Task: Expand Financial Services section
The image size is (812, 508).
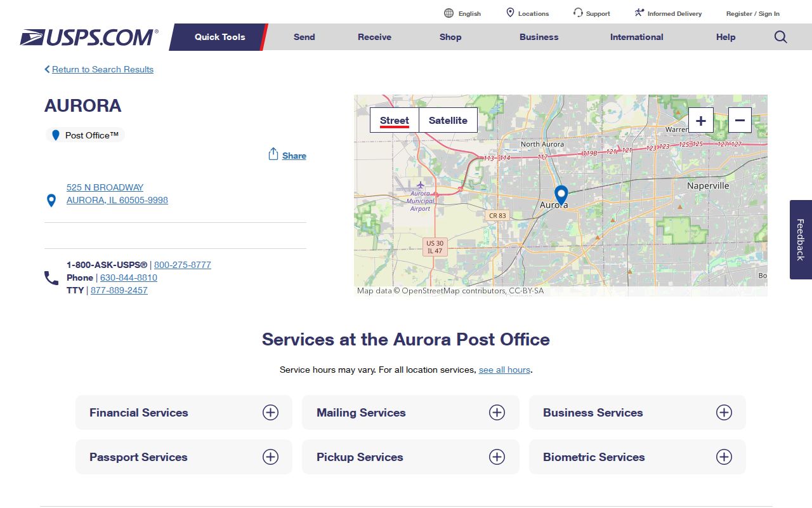Action: 184,413
